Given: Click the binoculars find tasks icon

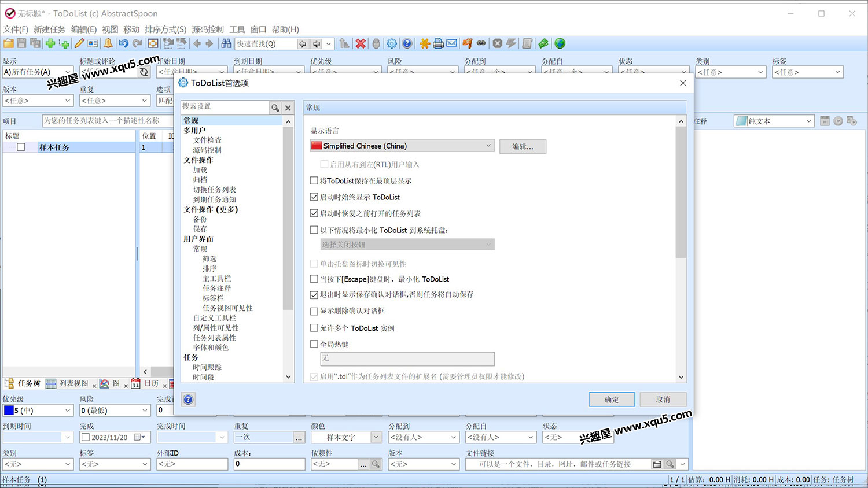Looking at the screenshot, I should point(226,43).
